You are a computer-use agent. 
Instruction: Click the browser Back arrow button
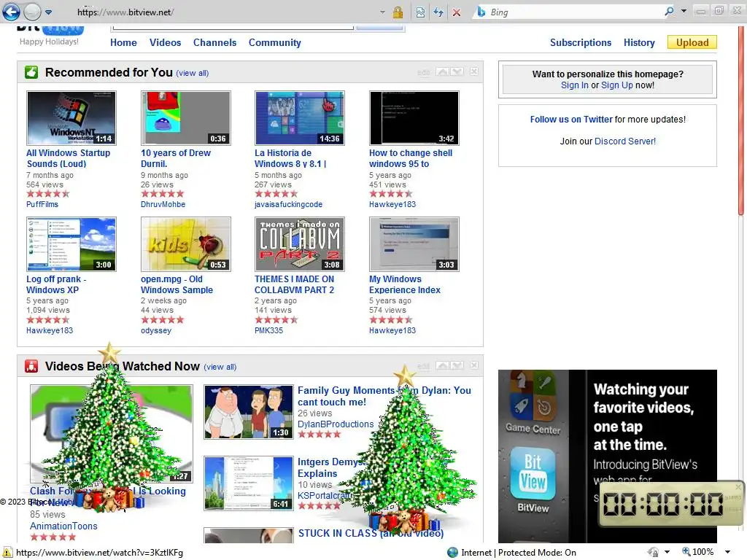tap(12, 12)
